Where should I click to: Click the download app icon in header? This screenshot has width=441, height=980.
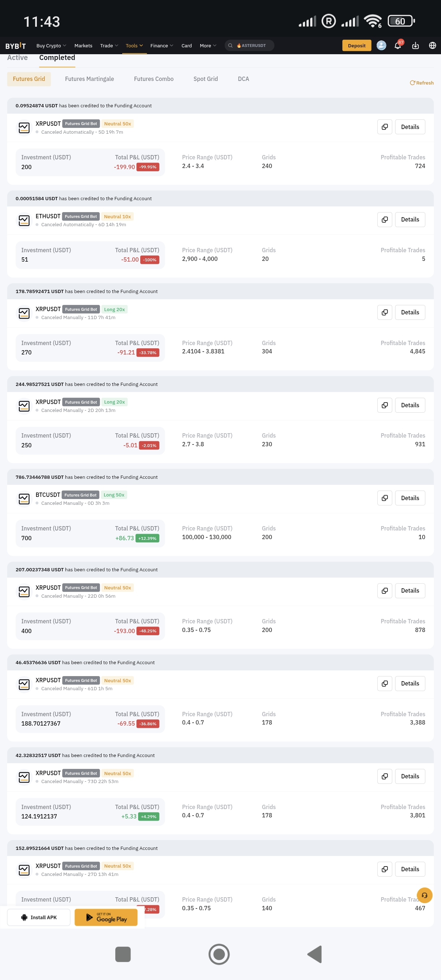(x=415, y=46)
